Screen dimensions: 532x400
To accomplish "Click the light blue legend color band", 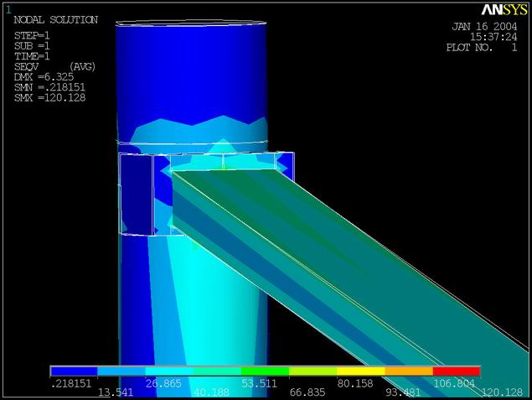I will click(121, 371).
